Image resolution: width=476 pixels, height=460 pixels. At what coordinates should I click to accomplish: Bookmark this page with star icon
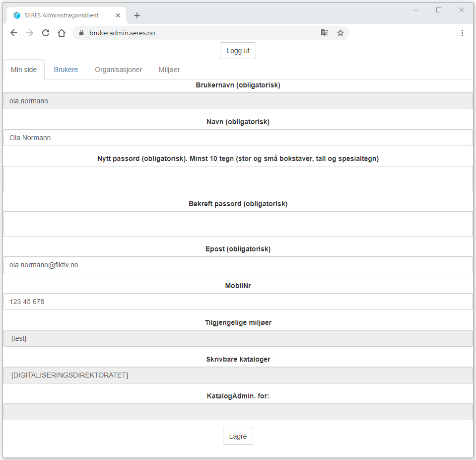(x=340, y=33)
